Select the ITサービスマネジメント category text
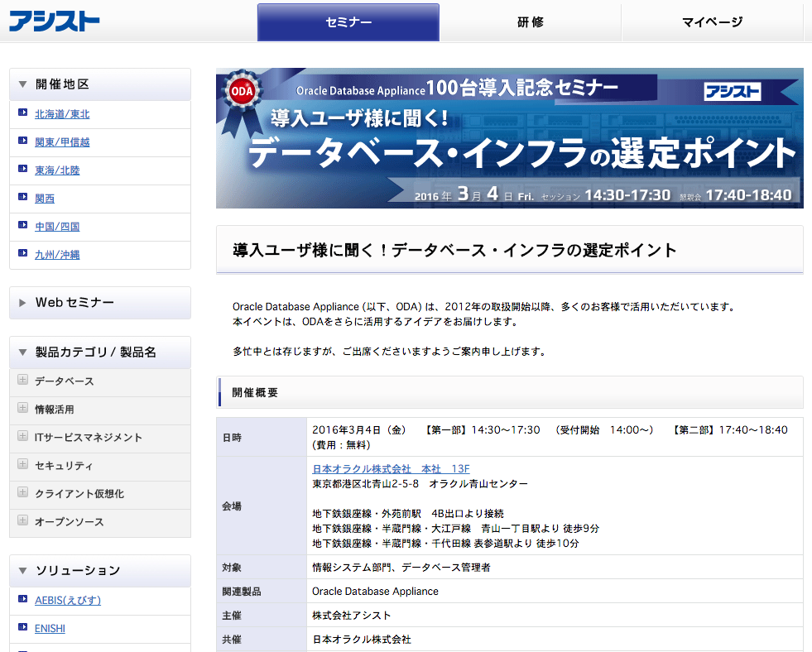 89,437
